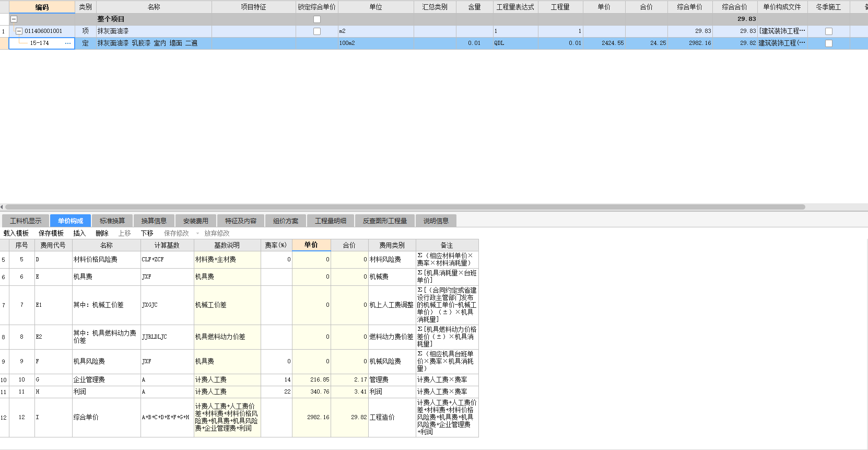Click the fee rate cell showing 14
The height and width of the screenshot is (450, 868).
tap(276, 380)
